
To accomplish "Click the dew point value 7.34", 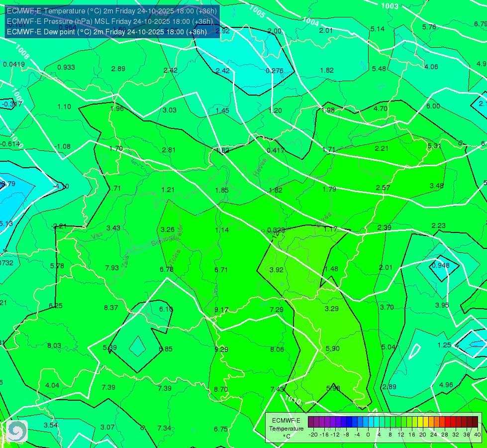I will pyautogui.click(x=164, y=429).
